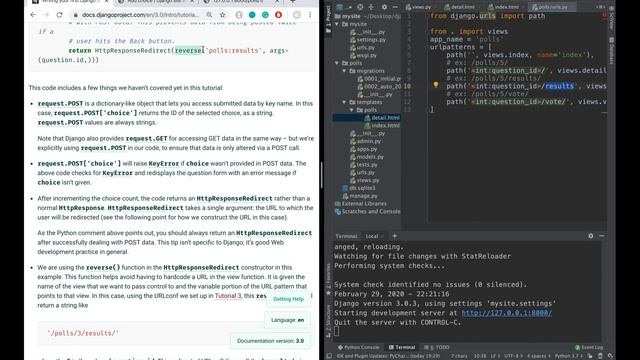Viewport: 640px width, 360px height.
Task: Collapse the templates folder
Action: click(344, 102)
